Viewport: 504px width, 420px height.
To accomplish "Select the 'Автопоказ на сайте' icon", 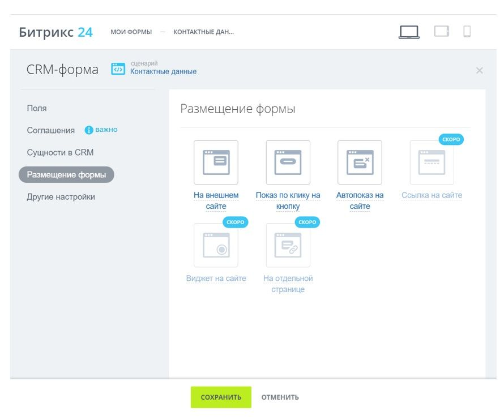I will [360, 162].
